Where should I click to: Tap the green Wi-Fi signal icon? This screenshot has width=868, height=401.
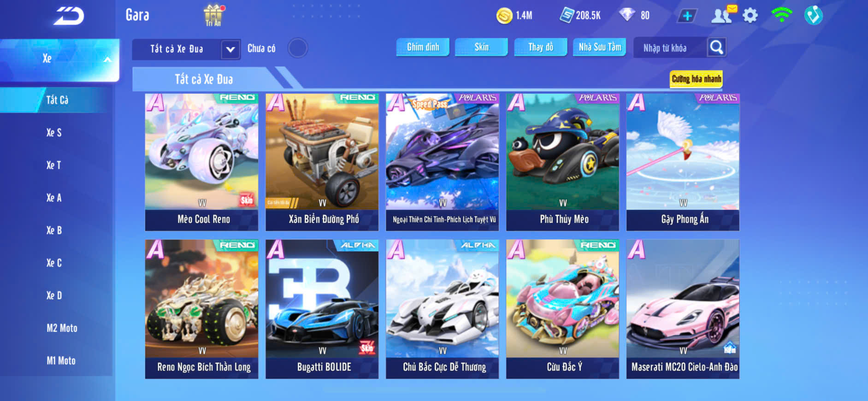[x=781, y=15]
